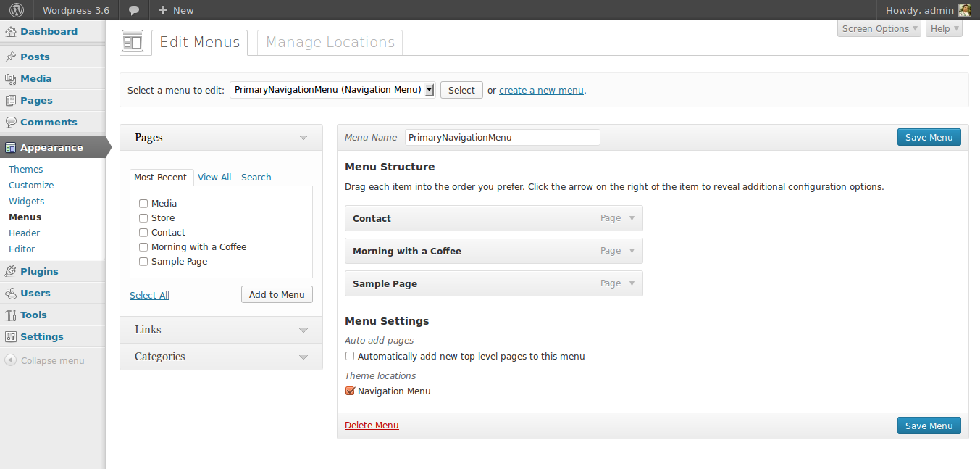Click the Tools sidebar icon
Image resolution: width=980 pixels, height=469 pixels.
[11, 315]
